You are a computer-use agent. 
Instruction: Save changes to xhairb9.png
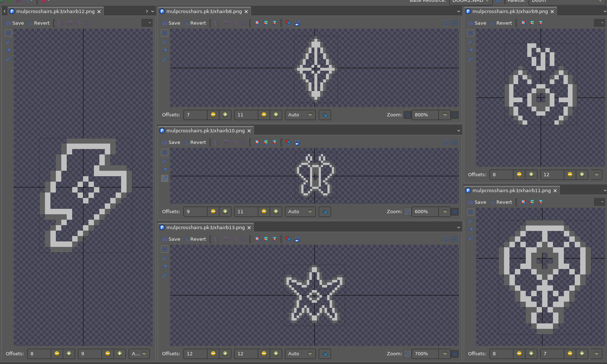tap(477, 23)
